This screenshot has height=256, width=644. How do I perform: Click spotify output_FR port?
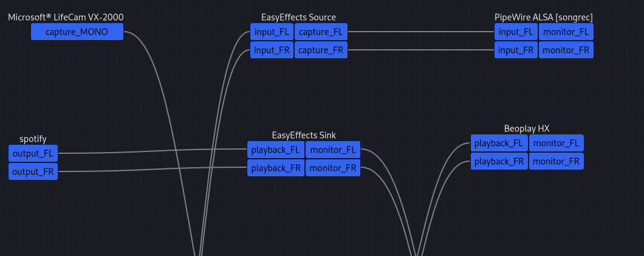33,171
